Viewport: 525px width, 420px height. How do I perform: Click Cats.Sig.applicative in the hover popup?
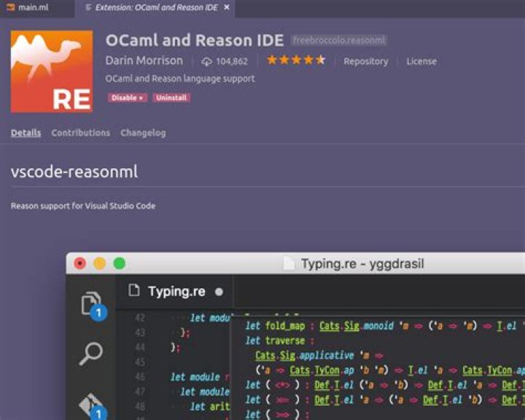(x=304, y=355)
